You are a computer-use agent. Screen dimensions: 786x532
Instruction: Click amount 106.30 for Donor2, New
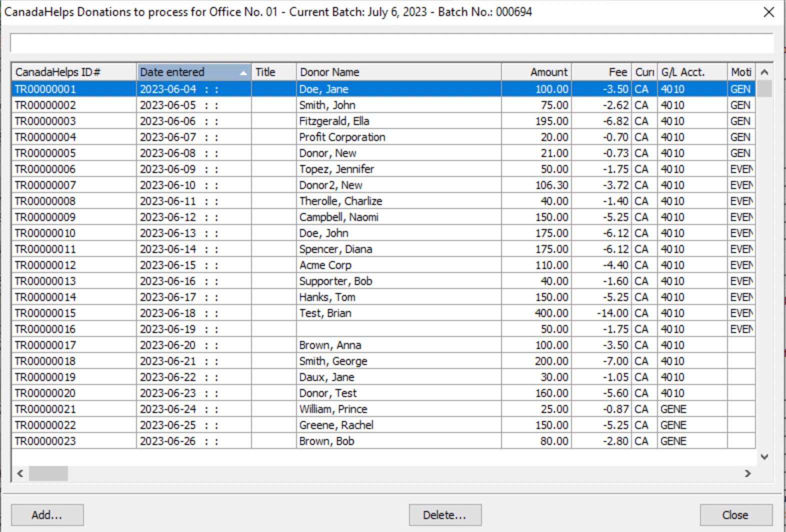(551, 185)
